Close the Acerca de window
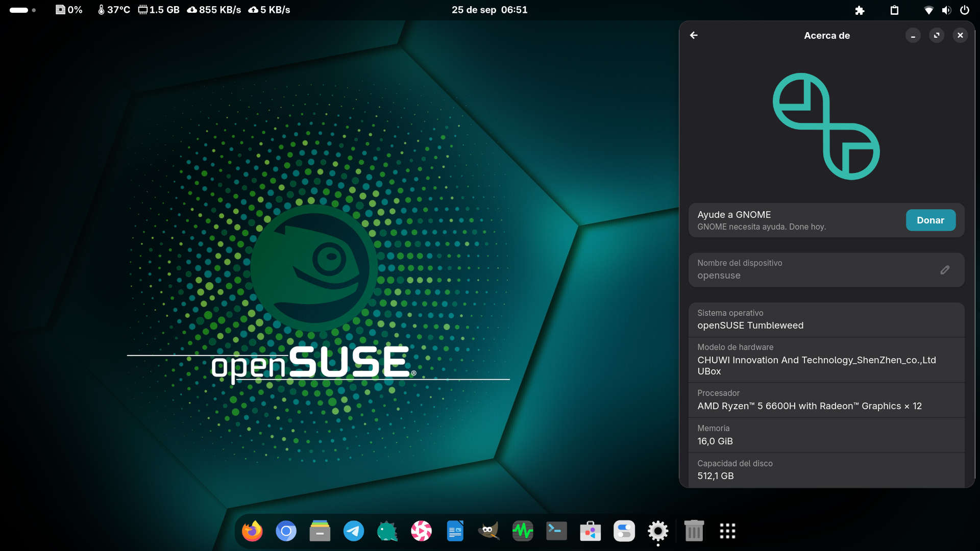The width and height of the screenshot is (980, 551). pos(960,35)
